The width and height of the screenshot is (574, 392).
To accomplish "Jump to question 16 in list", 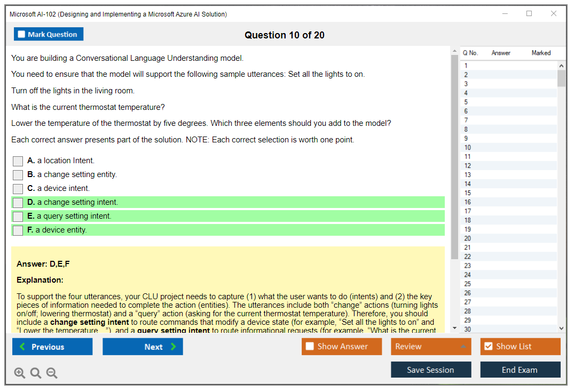I will 468,202.
